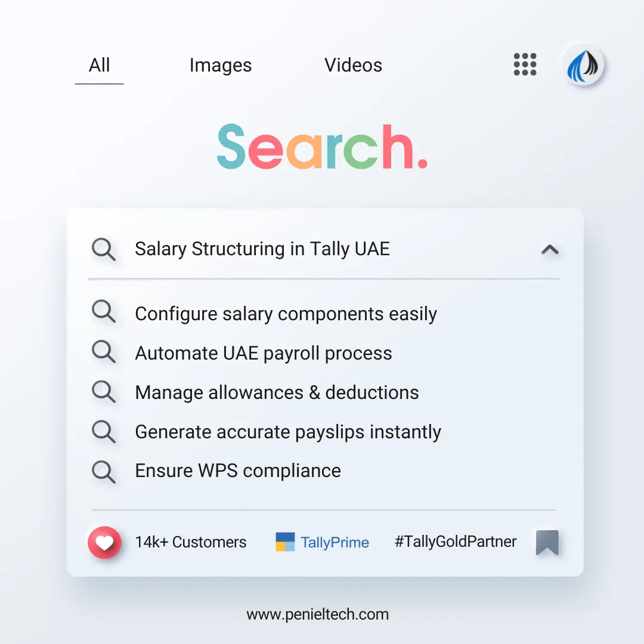
Task: Click the blue feather profile avatar
Action: 583,66
